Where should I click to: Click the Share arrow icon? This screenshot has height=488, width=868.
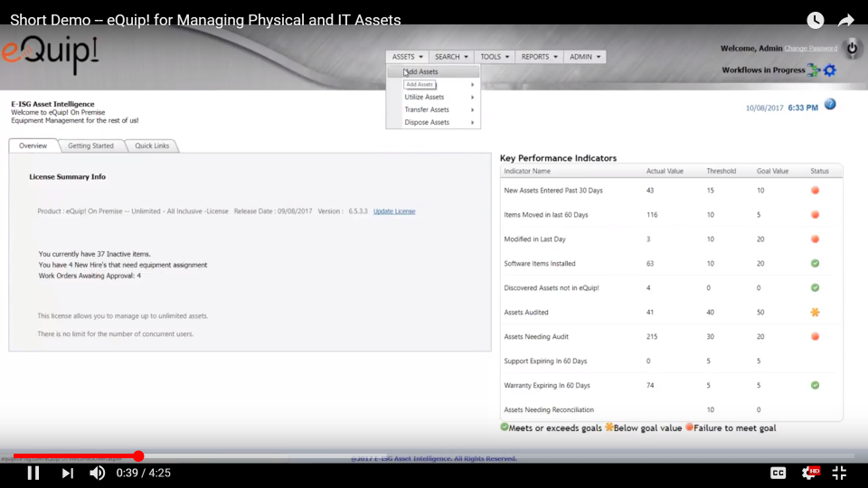(846, 21)
